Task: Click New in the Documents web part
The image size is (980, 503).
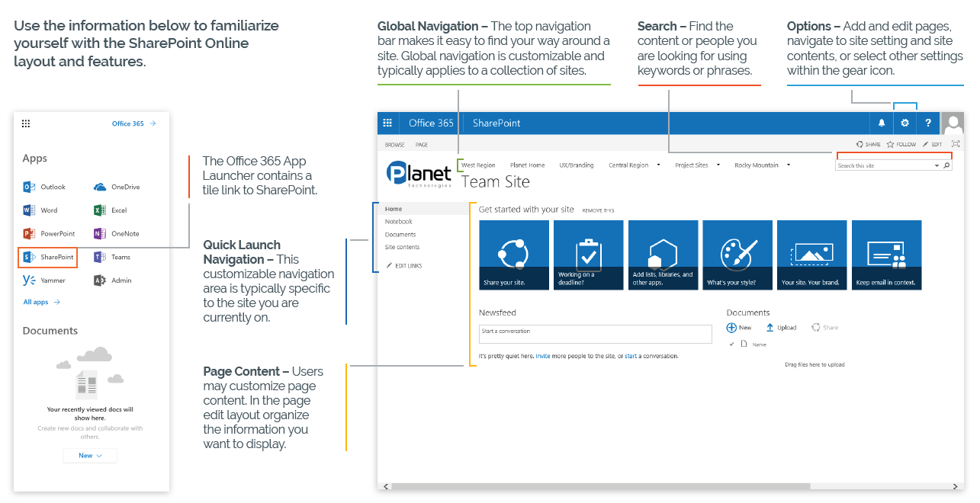Action: [x=739, y=328]
